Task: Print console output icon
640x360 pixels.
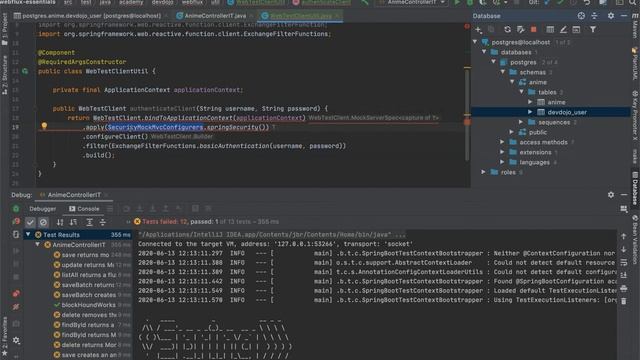Action: pyautogui.click(x=624, y=288)
